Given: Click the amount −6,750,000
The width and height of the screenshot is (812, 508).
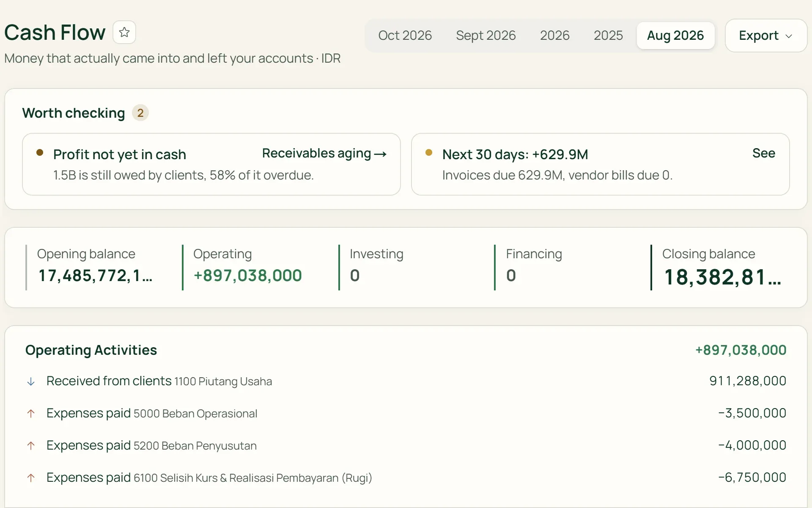Looking at the screenshot, I should pyautogui.click(x=752, y=478).
